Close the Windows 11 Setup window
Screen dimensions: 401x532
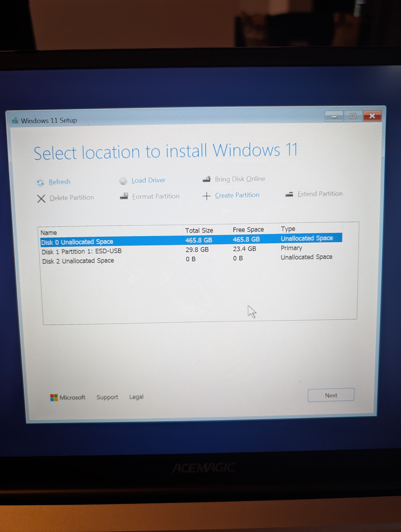click(372, 116)
